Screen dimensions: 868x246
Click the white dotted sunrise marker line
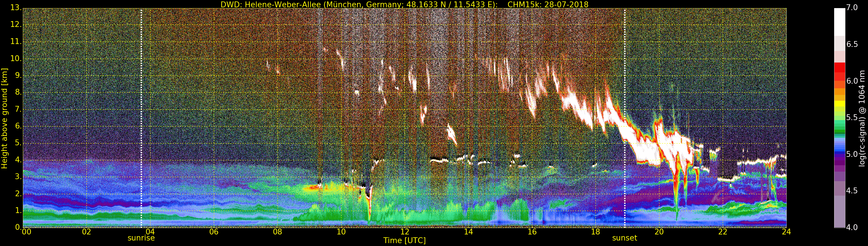click(x=141, y=118)
